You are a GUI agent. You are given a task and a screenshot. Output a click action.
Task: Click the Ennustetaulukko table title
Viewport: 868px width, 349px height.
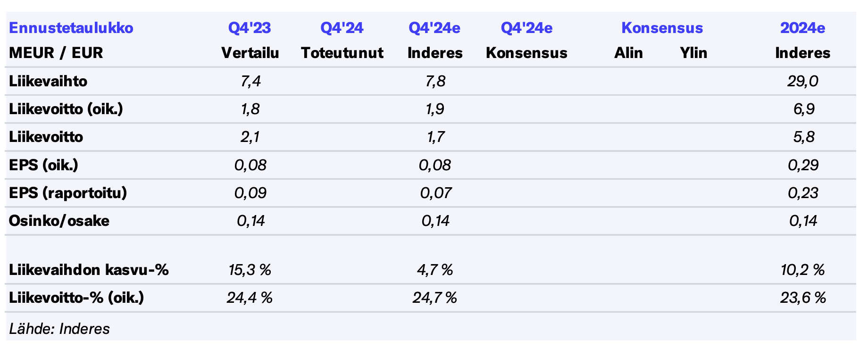pos(71,28)
